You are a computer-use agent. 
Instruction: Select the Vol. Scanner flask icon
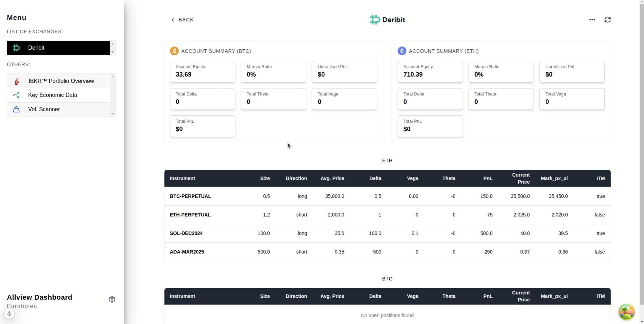[x=16, y=109]
